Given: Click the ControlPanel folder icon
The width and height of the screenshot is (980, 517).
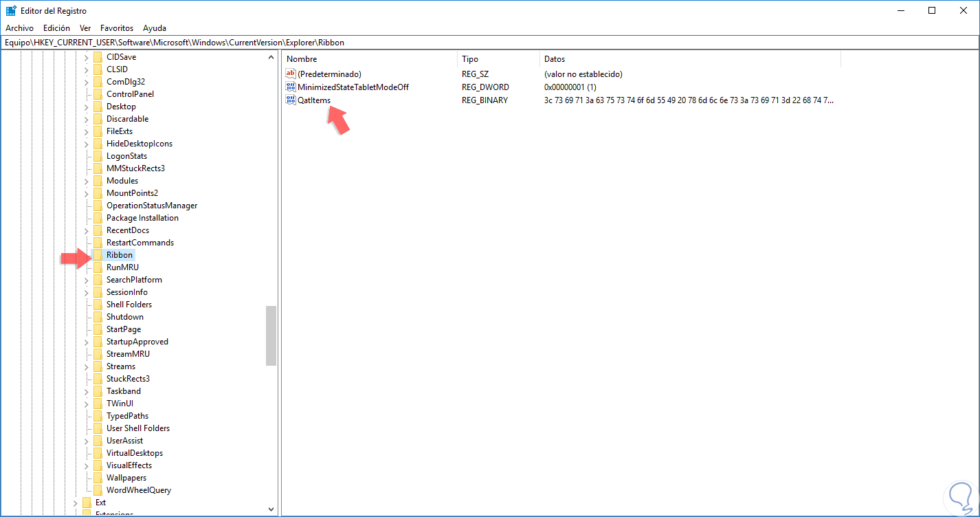Looking at the screenshot, I should pos(98,94).
